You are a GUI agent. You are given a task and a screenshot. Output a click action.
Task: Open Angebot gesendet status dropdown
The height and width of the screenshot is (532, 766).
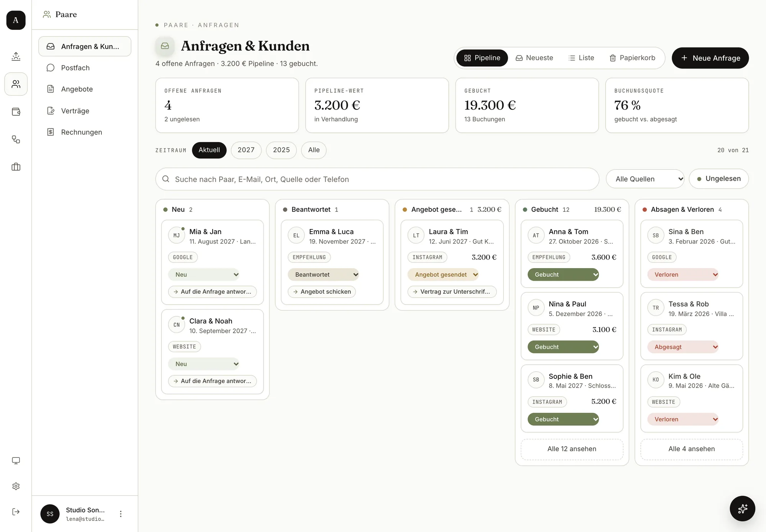[x=443, y=275]
